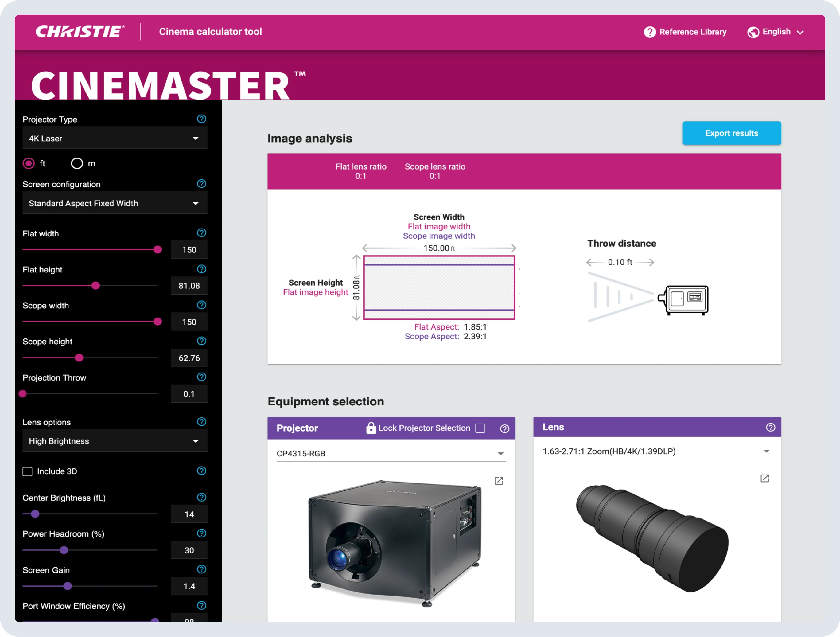
Task: Open help icon beside Reference Library
Action: click(650, 32)
